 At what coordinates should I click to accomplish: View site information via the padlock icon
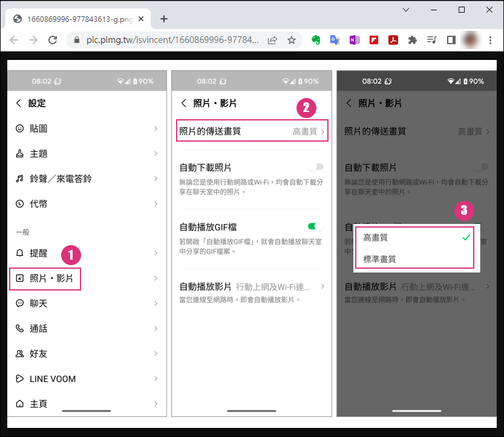76,40
